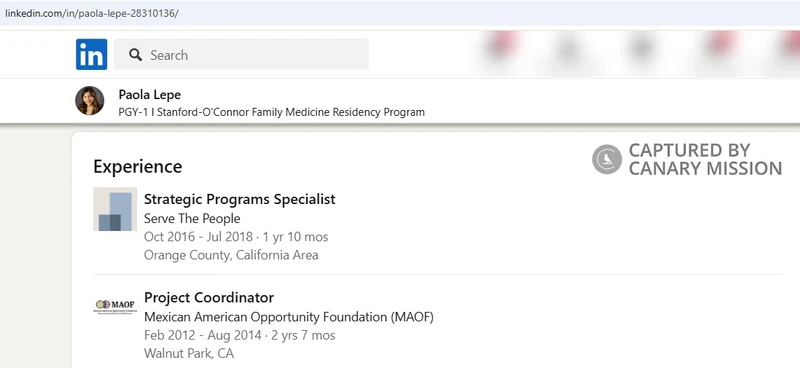Click Mexican American Opportunity Foundation (MAOF) link
The height and width of the screenshot is (368, 800).
click(x=289, y=317)
